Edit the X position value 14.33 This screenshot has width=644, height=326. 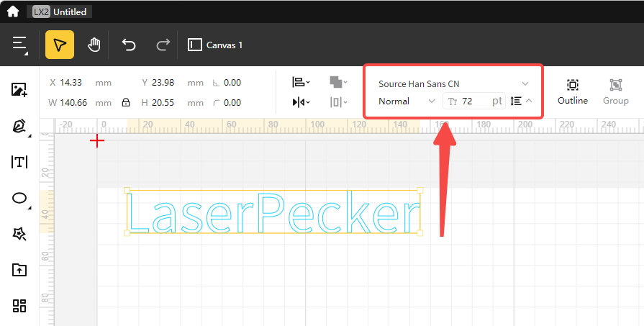coord(71,83)
